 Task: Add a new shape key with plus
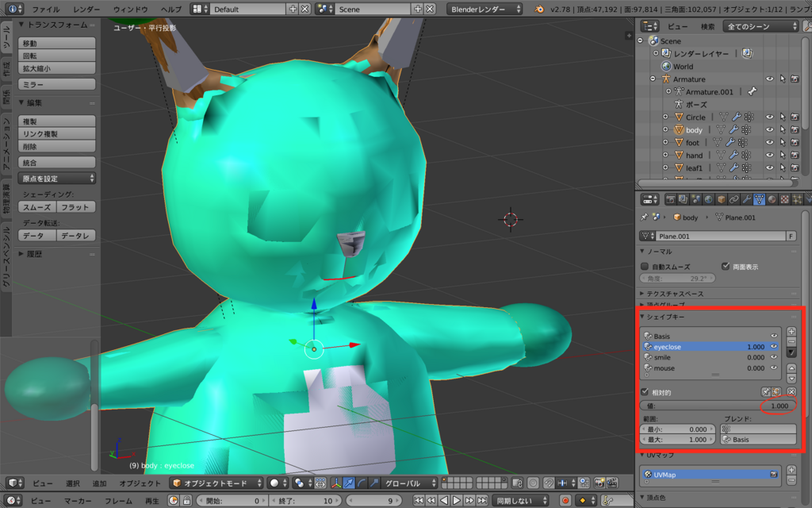(x=791, y=331)
